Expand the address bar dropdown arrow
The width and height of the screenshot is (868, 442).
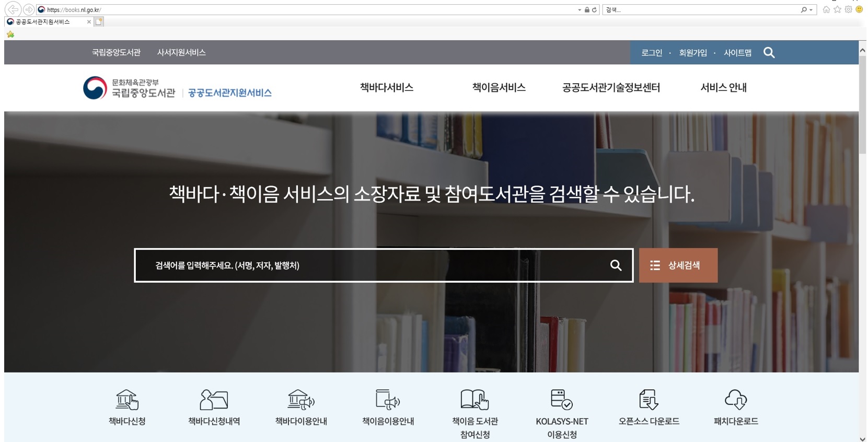580,10
